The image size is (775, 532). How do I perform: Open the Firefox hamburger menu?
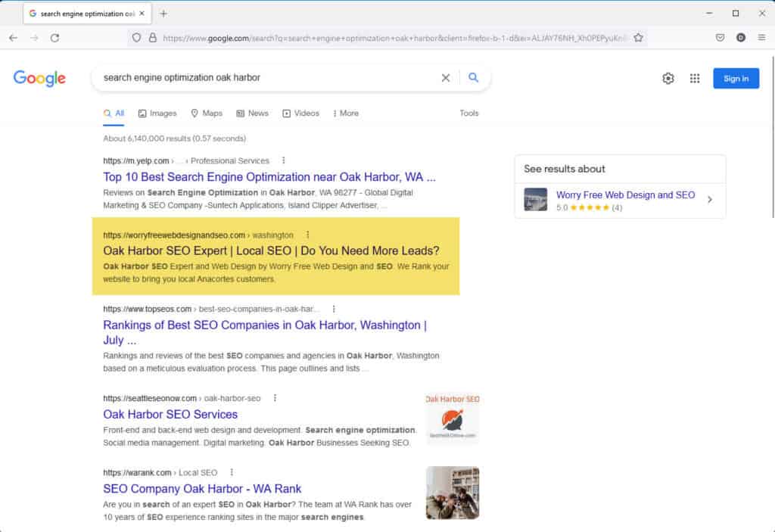pos(761,38)
